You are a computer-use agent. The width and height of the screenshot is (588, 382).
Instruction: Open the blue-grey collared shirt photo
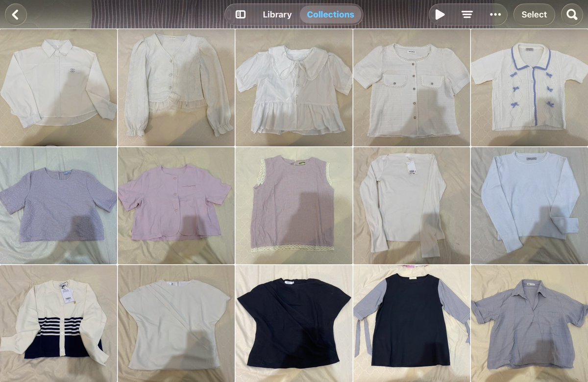point(529,324)
